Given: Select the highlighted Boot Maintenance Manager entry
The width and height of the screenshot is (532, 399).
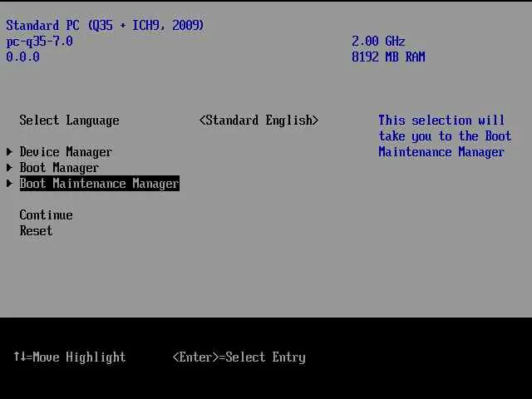Looking at the screenshot, I should pos(100,184).
